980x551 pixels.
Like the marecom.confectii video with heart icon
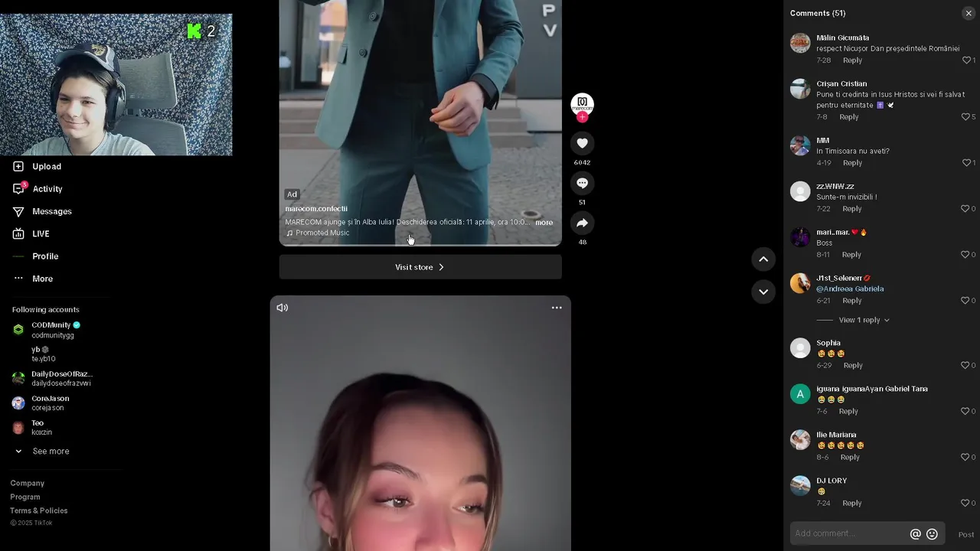point(582,143)
